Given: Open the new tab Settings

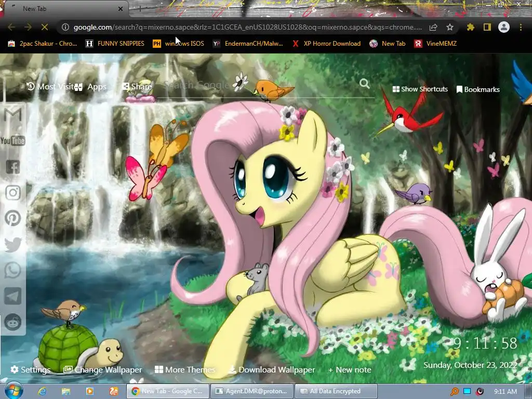Looking at the screenshot, I should 31,369.
